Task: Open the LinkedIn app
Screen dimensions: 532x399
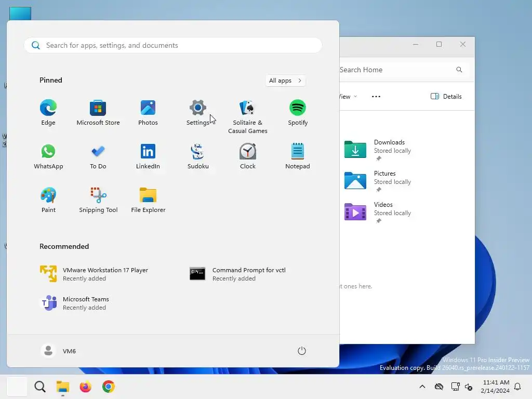Action: click(x=148, y=156)
